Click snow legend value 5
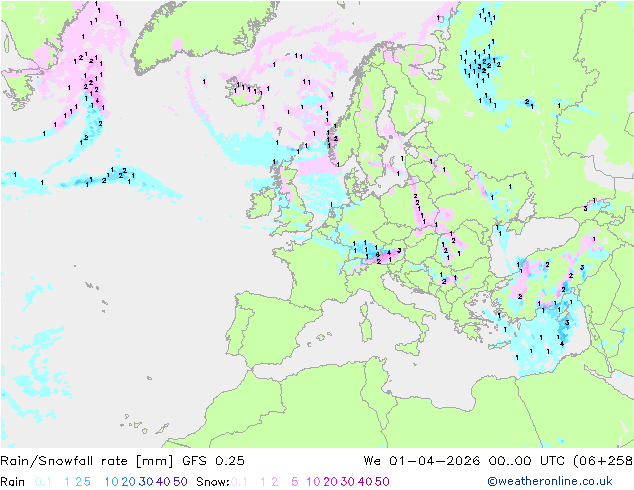 click(295, 482)
